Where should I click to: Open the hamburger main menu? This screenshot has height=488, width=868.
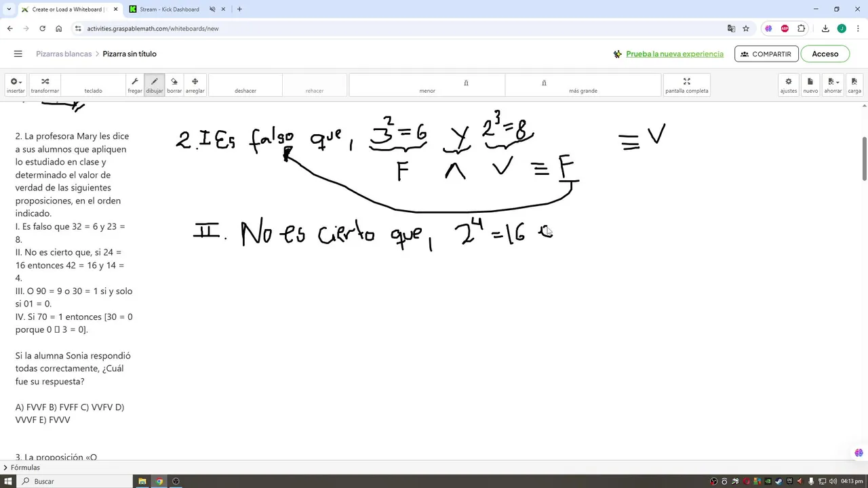(18, 54)
